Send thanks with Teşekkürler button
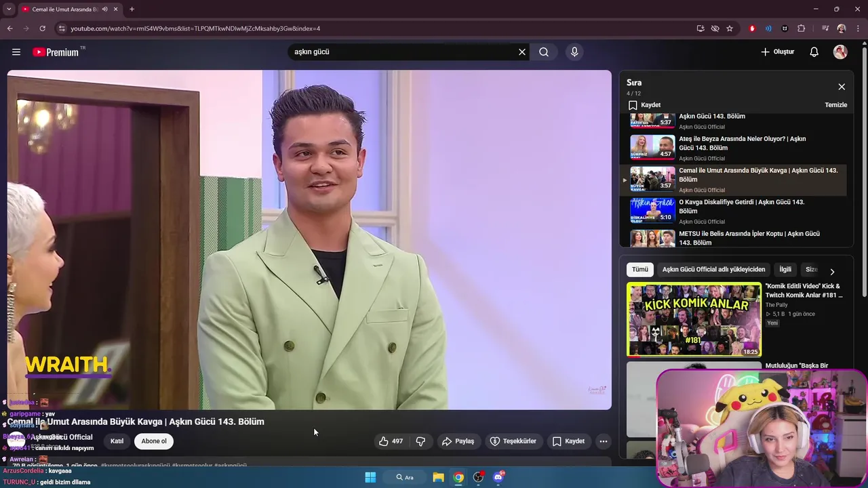 [513, 441]
